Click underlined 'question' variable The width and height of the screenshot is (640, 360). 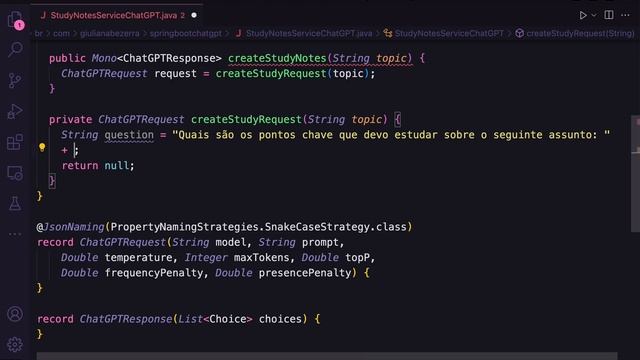(x=129, y=135)
